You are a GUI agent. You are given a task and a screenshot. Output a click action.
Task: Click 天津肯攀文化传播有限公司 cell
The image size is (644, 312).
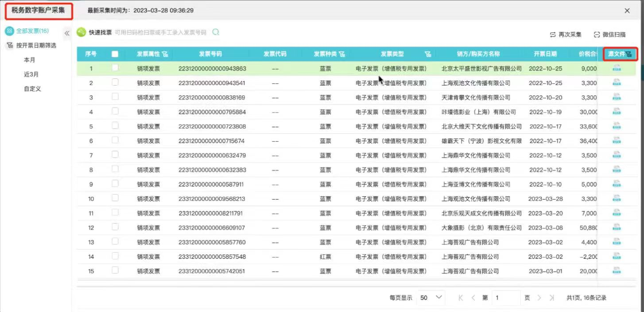point(476,97)
